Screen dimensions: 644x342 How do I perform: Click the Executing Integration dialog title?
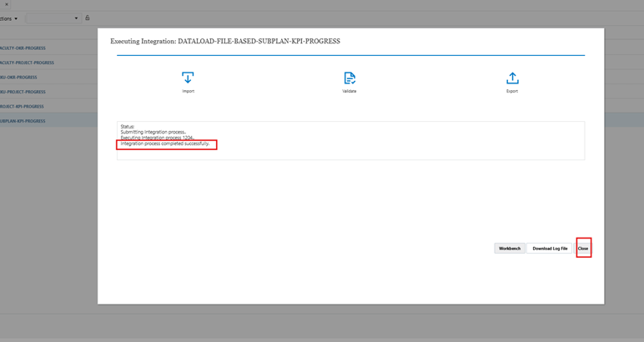click(225, 41)
